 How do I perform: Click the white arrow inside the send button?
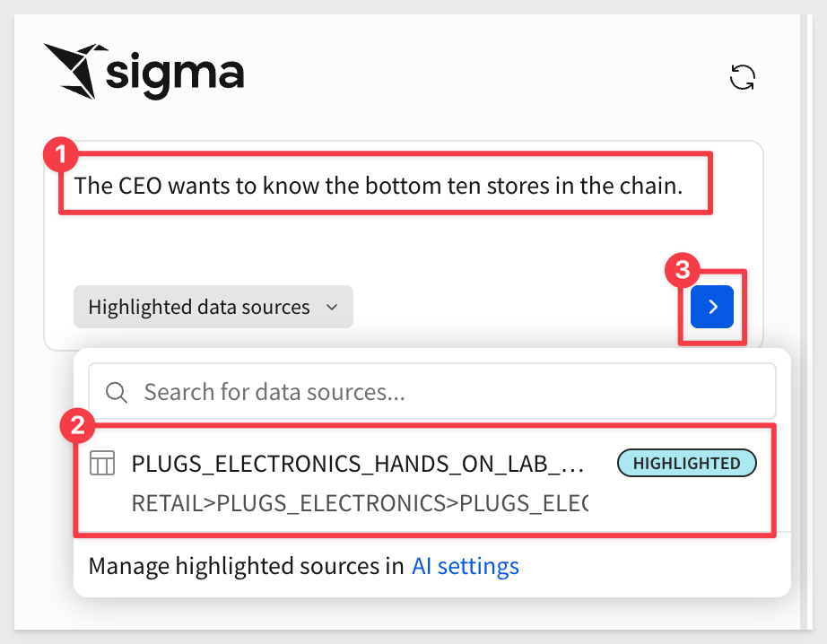tap(713, 307)
